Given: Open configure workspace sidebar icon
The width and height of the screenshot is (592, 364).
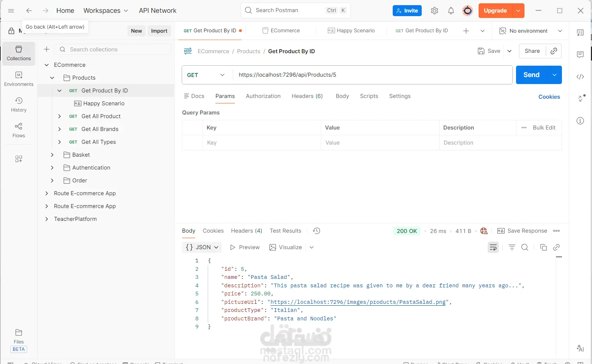Looking at the screenshot, I should (x=19, y=159).
